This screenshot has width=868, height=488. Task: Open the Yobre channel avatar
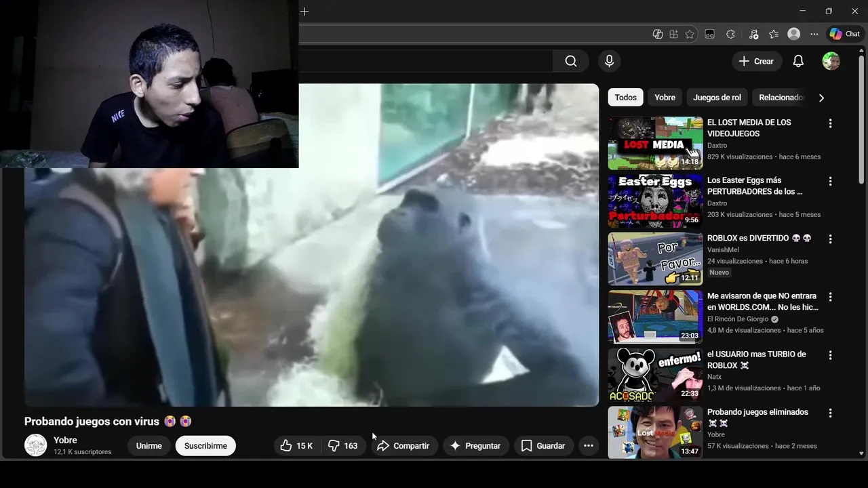pyautogui.click(x=35, y=445)
